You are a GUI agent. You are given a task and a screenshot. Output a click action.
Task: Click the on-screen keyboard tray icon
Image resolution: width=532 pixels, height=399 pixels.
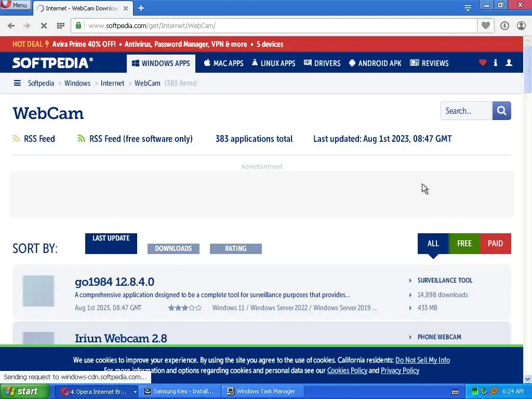(x=455, y=392)
